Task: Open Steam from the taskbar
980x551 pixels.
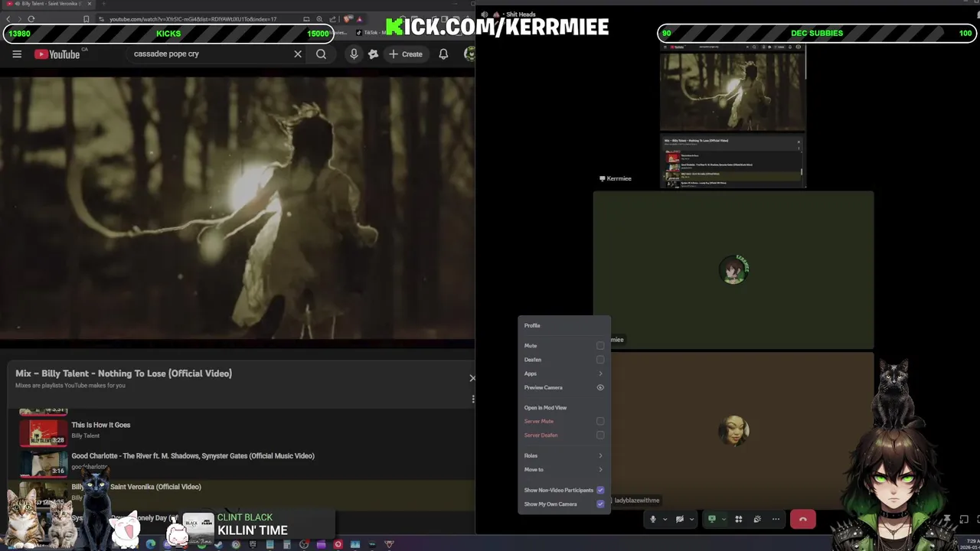Action: [219, 544]
